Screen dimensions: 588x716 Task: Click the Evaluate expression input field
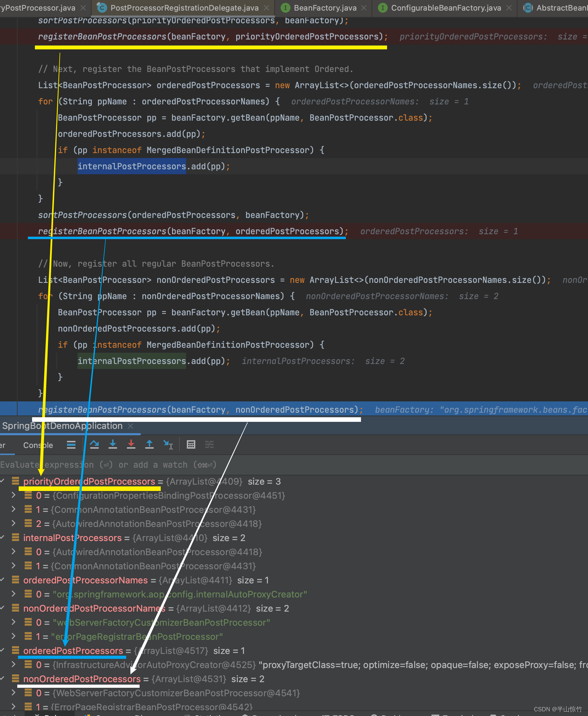click(294, 465)
